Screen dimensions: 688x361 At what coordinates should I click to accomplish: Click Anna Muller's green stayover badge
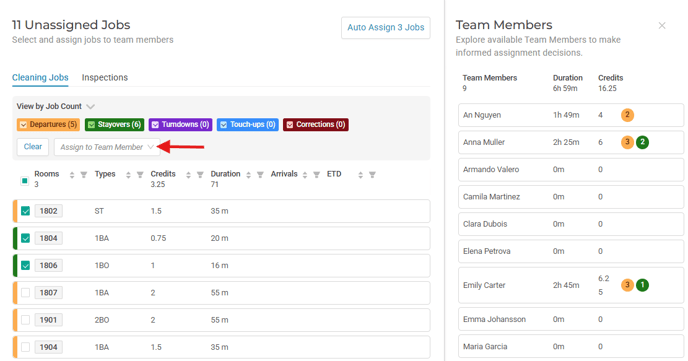tap(642, 142)
